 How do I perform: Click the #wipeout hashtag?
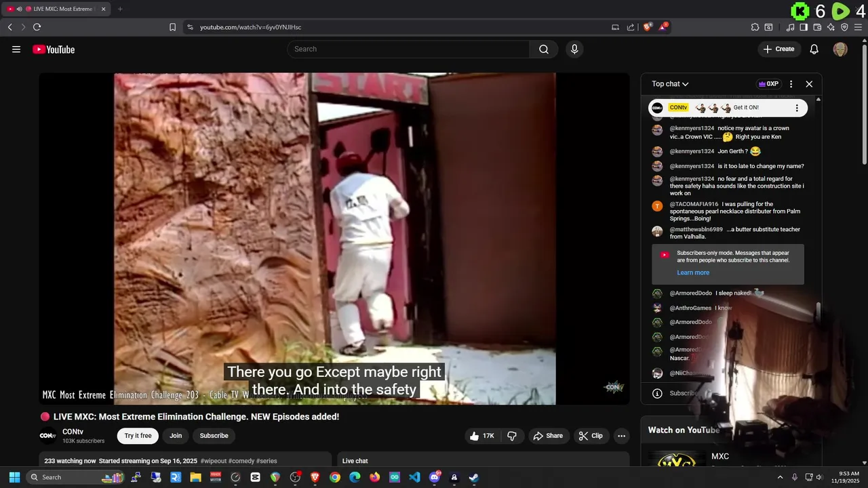214,461
